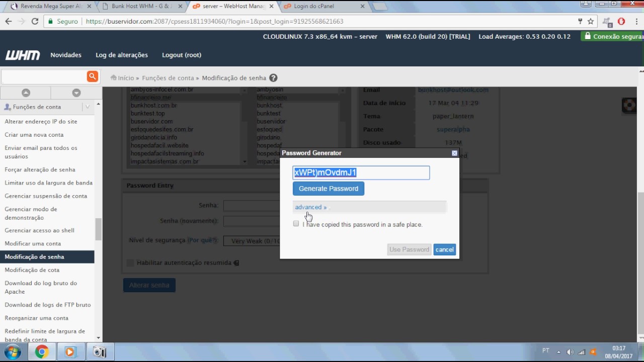Click the PT language indicator

tap(546, 350)
